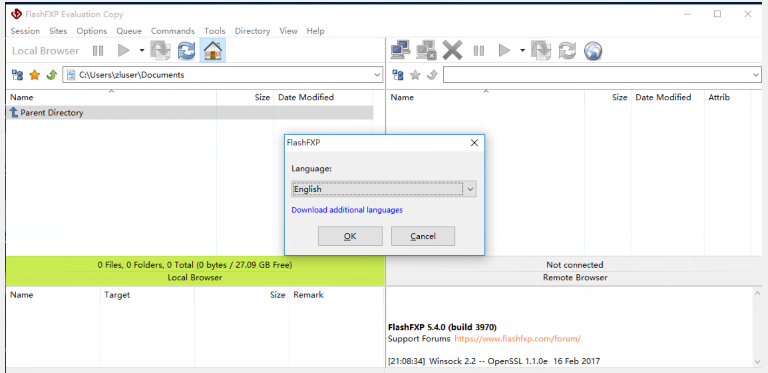
Task: Click the home switch-to-local icon
Action: [x=213, y=50]
